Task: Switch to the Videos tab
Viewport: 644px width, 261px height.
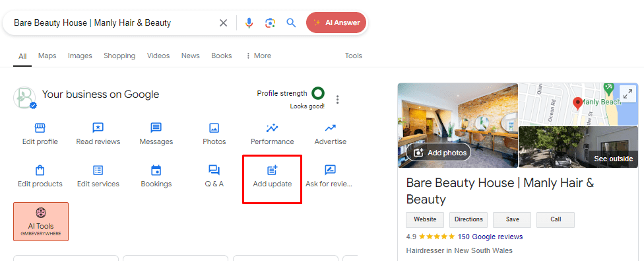Action: pyautogui.click(x=158, y=56)
